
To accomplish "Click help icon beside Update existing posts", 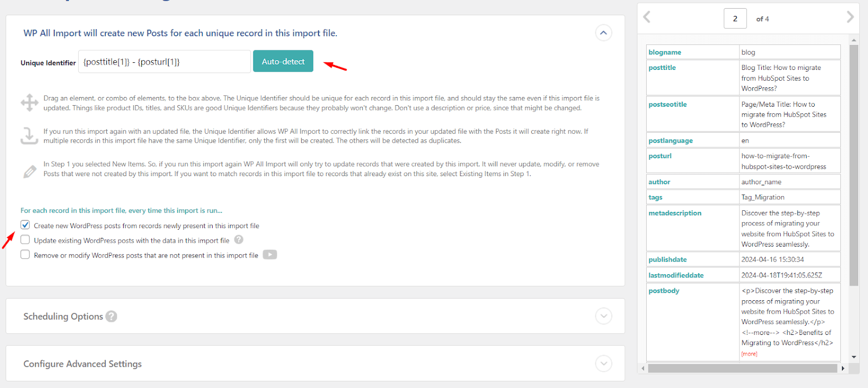I will 239,240.
